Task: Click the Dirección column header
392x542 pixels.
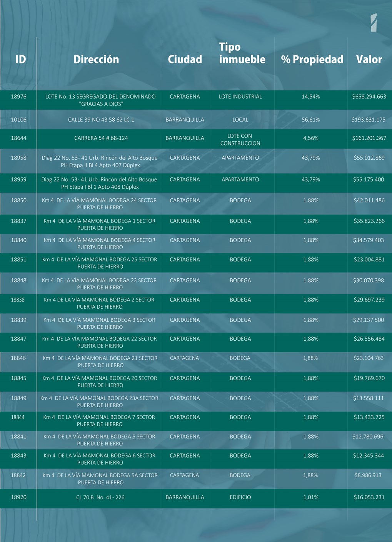Action: coord(96,59)
